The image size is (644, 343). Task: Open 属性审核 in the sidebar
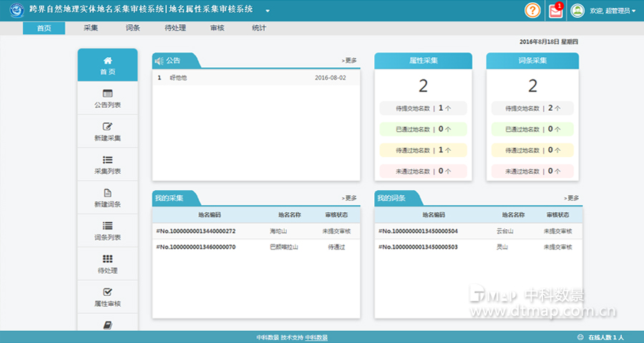tap(107, 292)
